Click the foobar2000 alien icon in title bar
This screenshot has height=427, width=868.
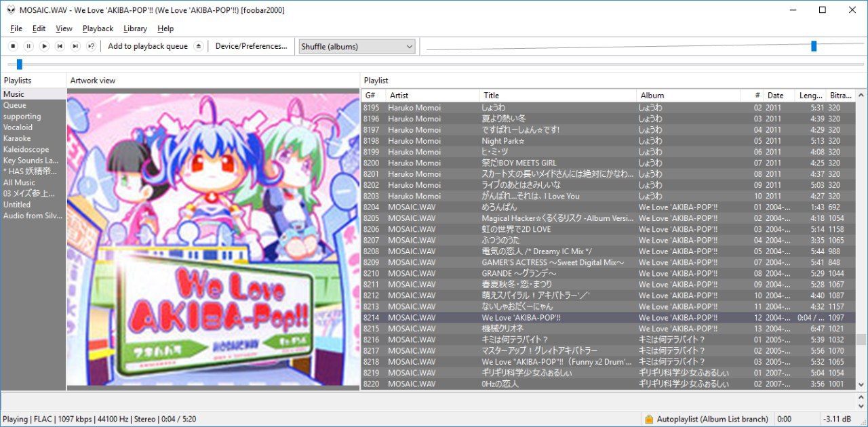[x=11, y=10]
